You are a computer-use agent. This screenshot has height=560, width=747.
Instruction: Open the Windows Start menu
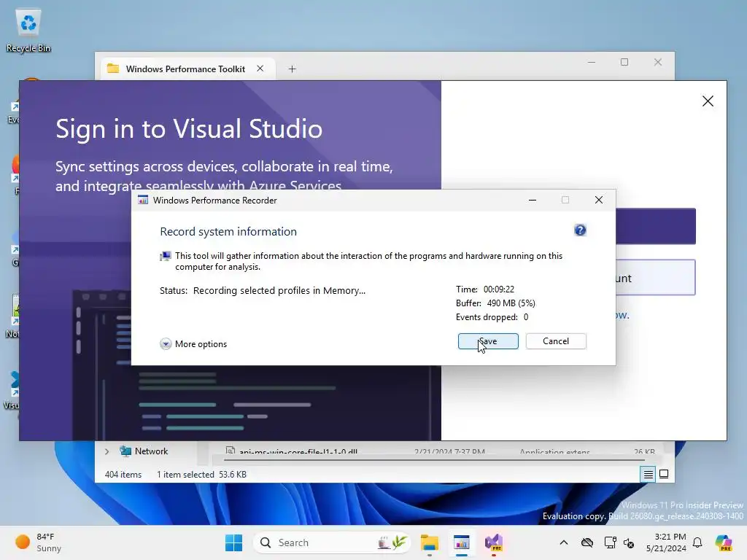tap(233, 542)
